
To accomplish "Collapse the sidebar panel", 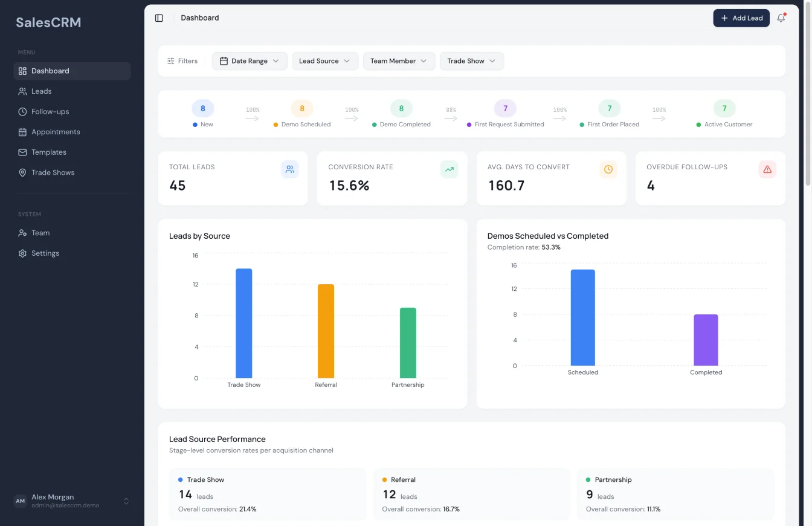I will 159,18.
